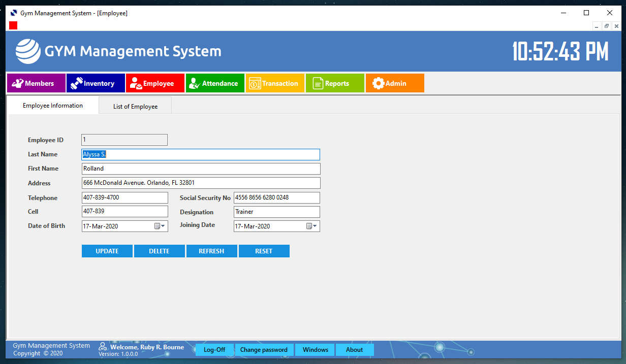Click the Address input field
Viewport: 626px width, 364px height.
click(x=201, y=183)
